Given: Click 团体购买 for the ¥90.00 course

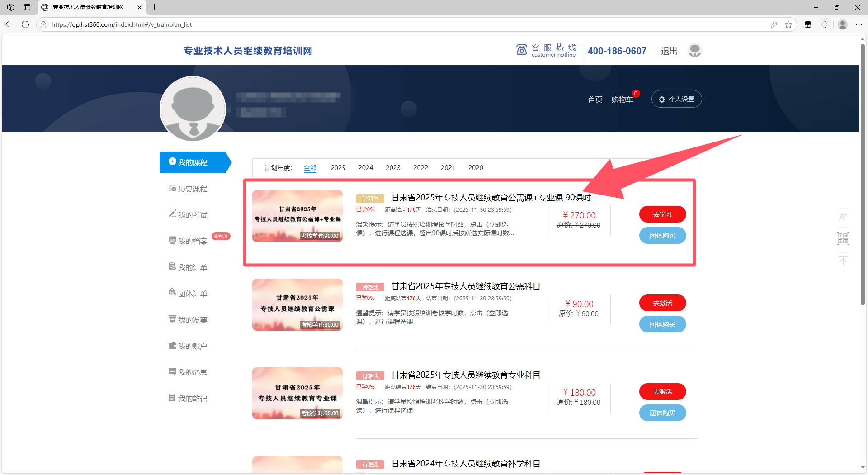Looking at the screenshot, I should pos(663,324).
